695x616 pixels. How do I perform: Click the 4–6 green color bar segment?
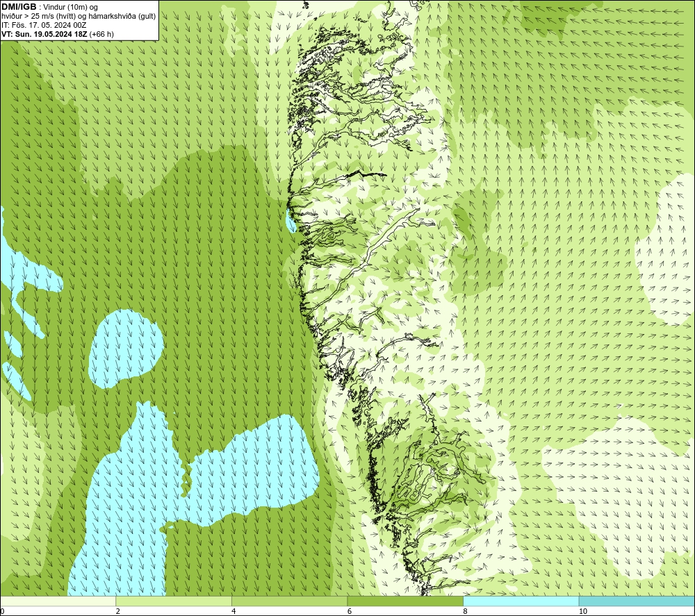(x=289, y=601)
